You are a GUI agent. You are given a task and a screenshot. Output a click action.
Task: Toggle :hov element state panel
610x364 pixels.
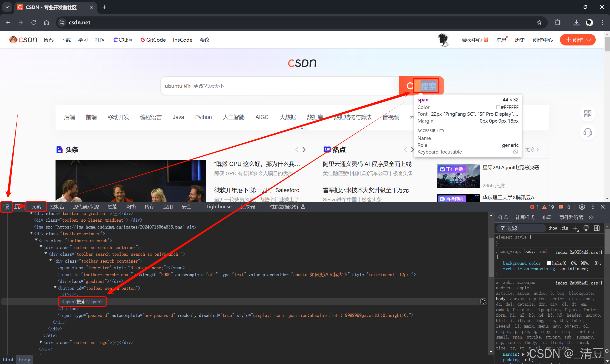[x=553, y=228]
